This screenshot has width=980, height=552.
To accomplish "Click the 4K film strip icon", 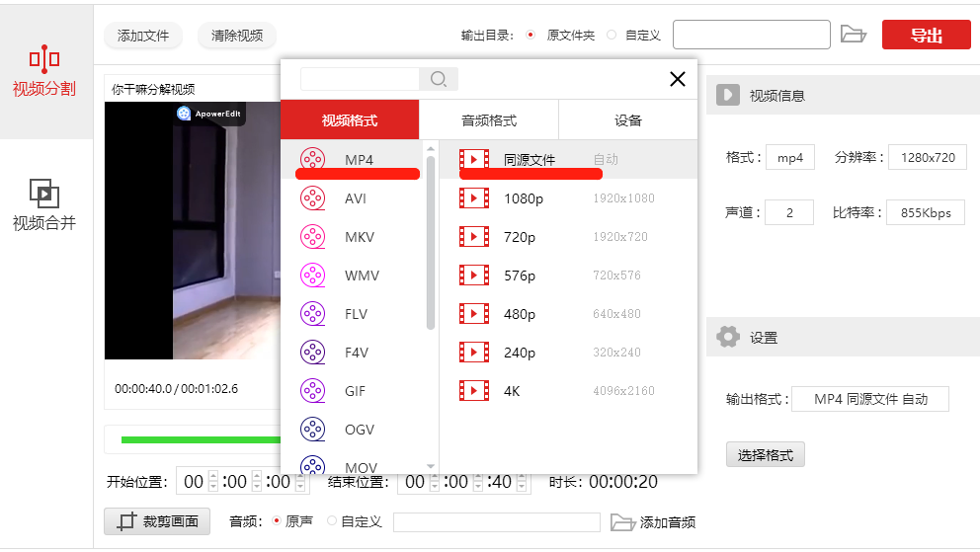I will 474,391.
